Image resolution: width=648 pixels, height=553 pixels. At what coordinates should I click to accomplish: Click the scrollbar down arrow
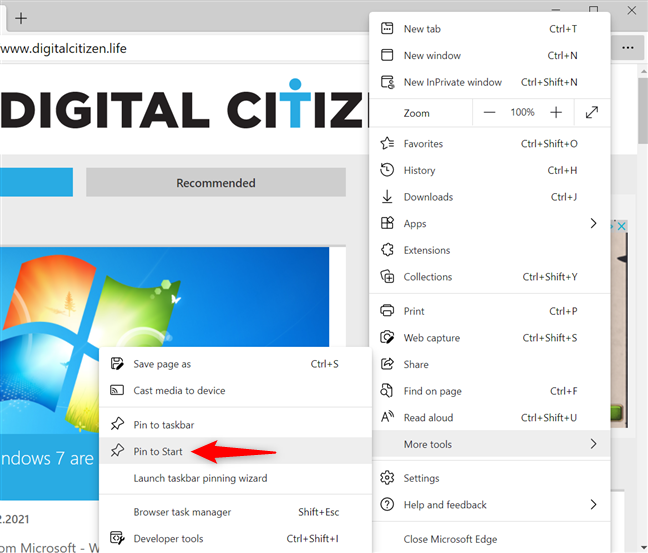[x=643, y=548]
